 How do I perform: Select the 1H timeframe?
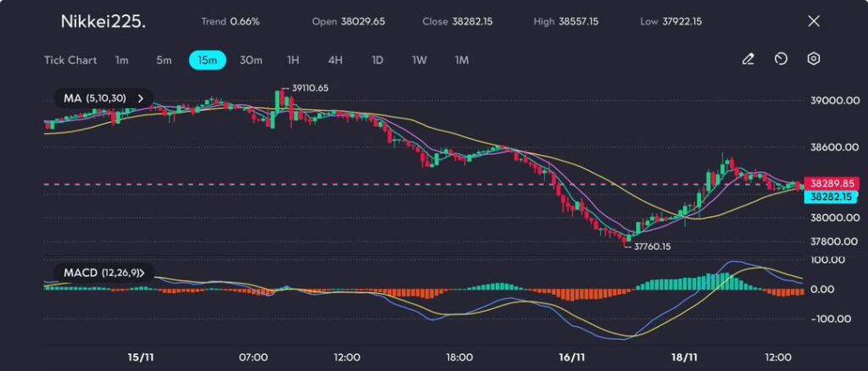293,60
